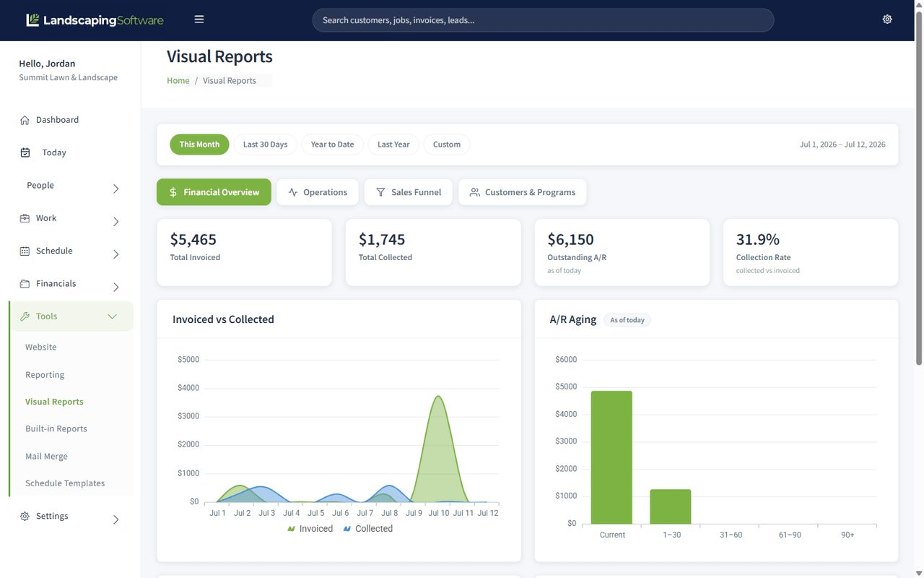924x578 pixels.
Task: Select the Custom date range filter
Action: pyautogui.click(x=447, y=144)
